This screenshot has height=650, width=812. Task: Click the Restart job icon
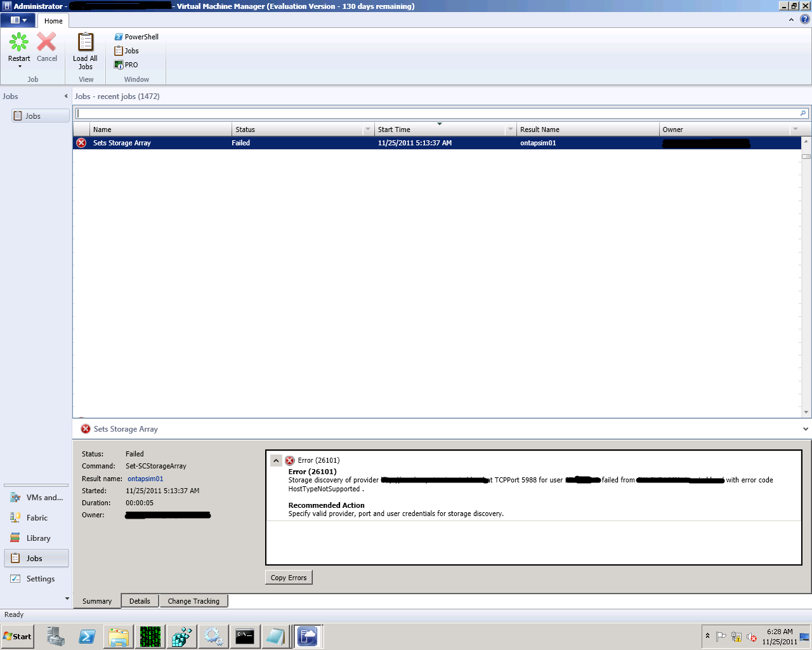(x=19, y=43)
